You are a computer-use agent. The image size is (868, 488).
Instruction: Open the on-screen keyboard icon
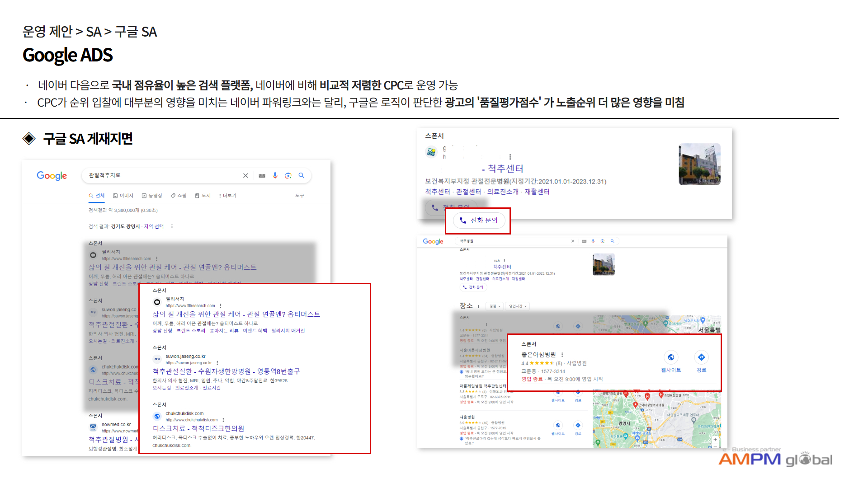click(x=262, y=176)
